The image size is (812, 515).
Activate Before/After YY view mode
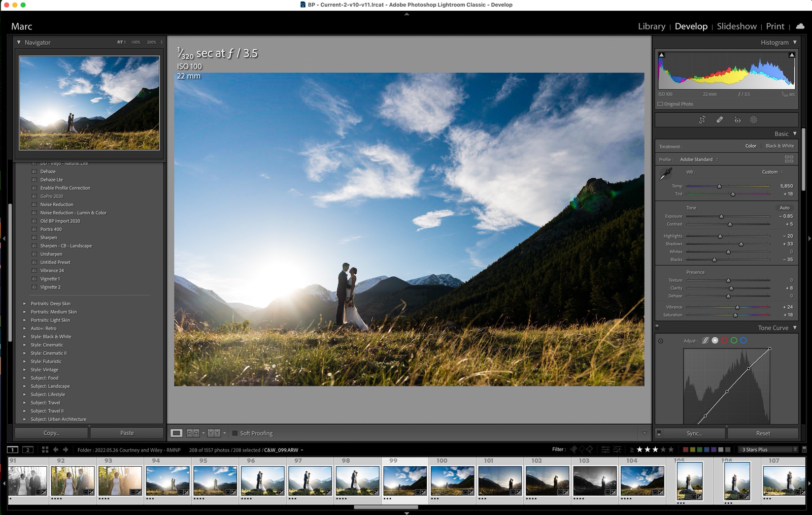[214, 433]
